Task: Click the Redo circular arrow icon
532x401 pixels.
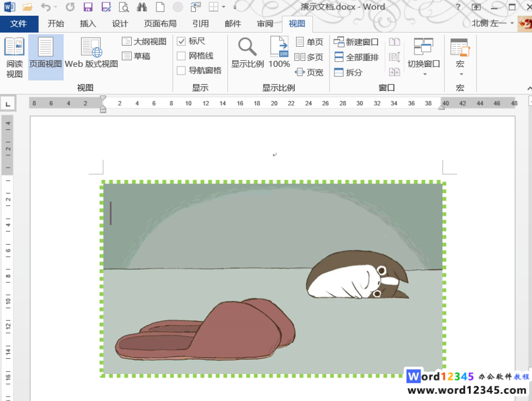Action: (x=70, y=7)
